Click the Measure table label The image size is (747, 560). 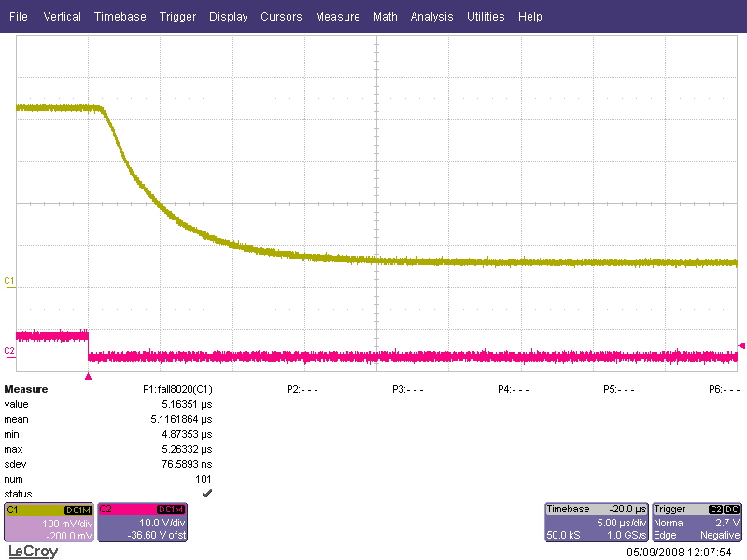[x=26, y=389]
